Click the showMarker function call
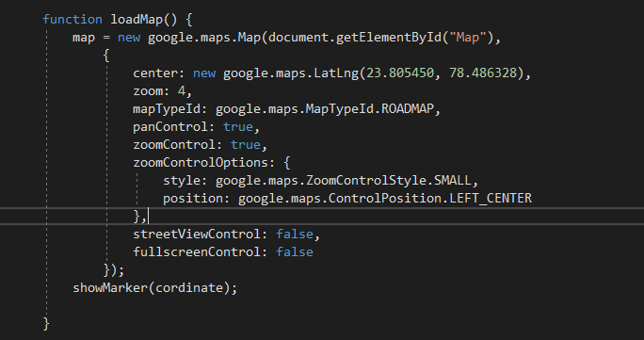Screen dimensions: 644x340 [x=110, y=287]
